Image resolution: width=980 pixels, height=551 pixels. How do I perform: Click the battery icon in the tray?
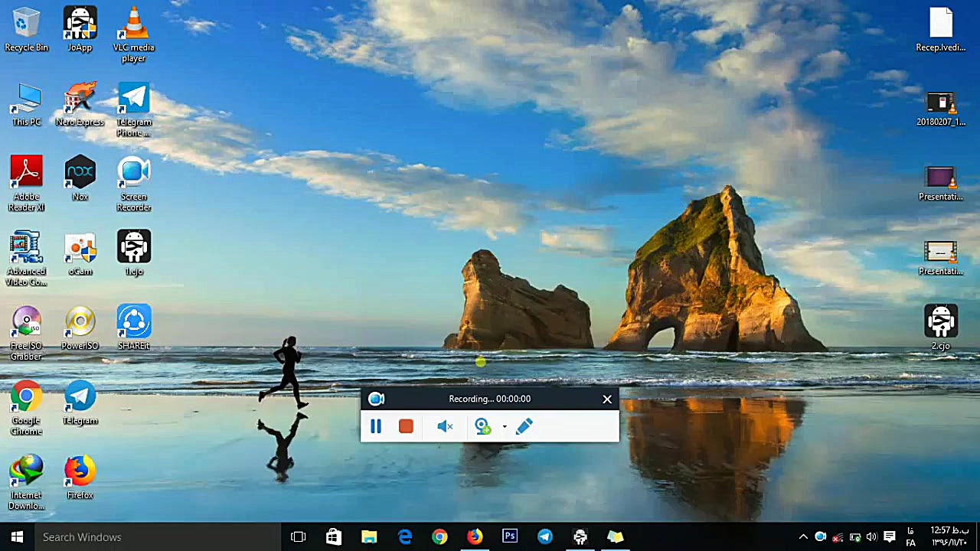855,537
